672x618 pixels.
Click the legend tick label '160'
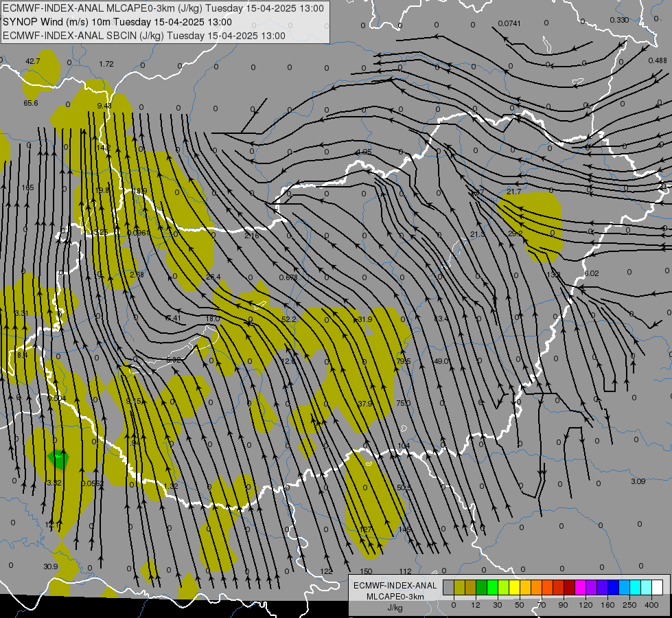[x=607, y=605]
